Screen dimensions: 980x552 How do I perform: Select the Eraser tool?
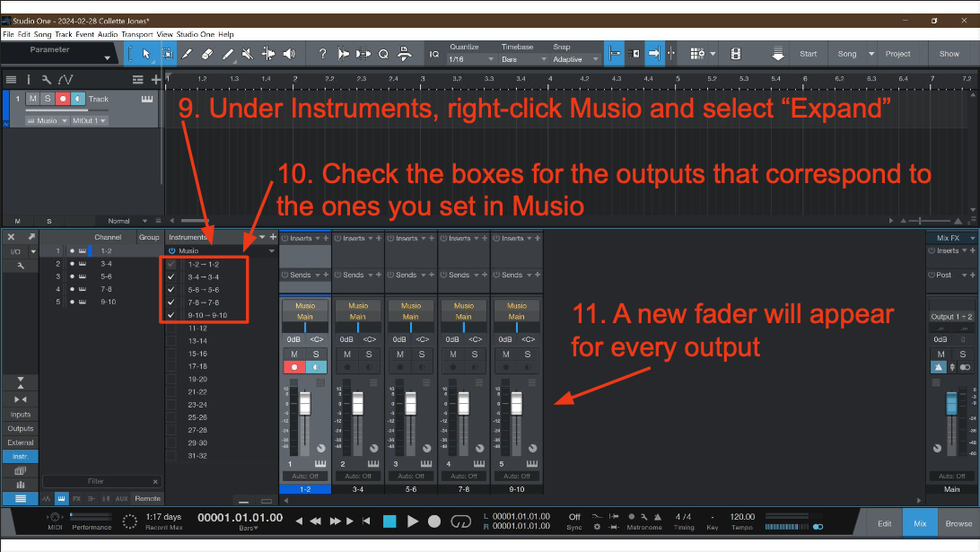[207, 54]
